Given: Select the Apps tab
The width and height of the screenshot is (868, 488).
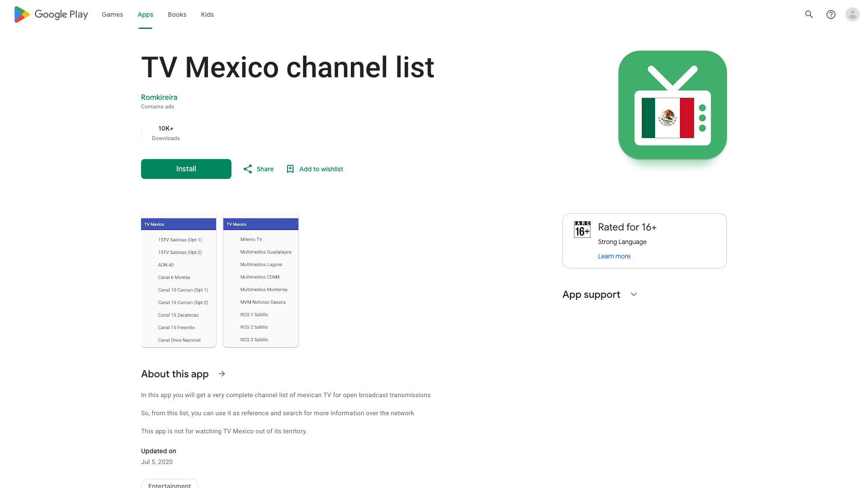Looking at the screenshot, I should click(146, 14).
